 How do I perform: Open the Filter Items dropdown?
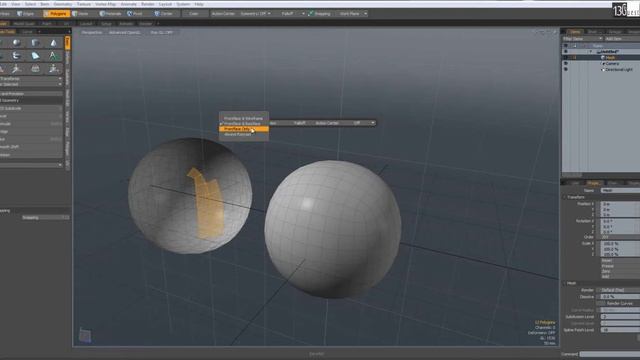tap(582, 39)
